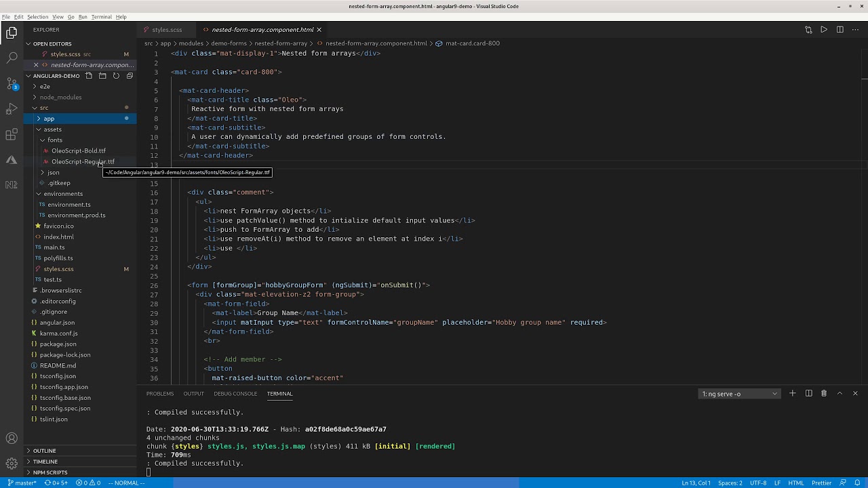Close the nested-form-array.component.html tab
Image resolution: width=868 pixels, height=488 pixels.
point(319,30)
